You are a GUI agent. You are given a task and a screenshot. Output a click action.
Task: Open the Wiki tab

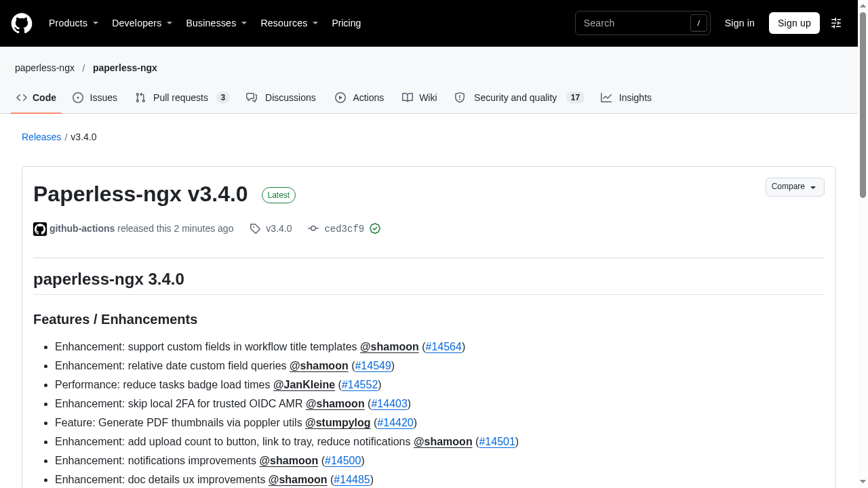(x=420, y=98)
